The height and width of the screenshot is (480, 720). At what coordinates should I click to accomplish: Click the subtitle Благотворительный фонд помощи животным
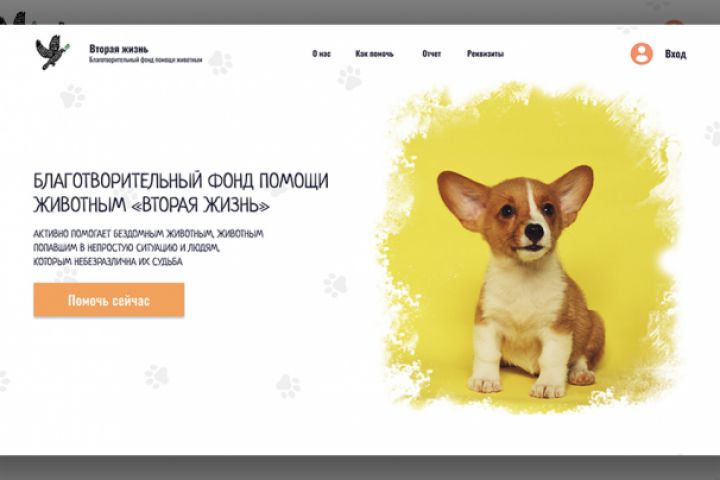click(146, 60)
